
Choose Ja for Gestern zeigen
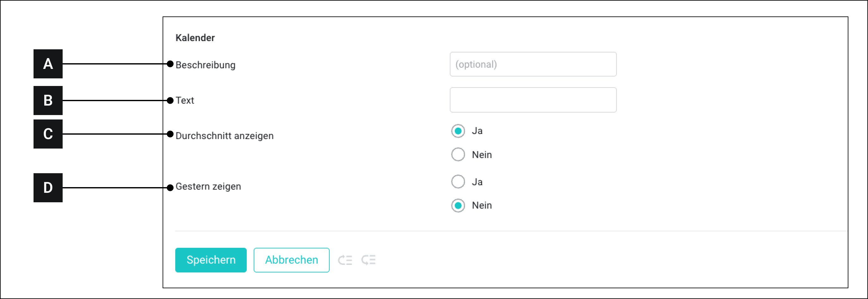[458, 181]
